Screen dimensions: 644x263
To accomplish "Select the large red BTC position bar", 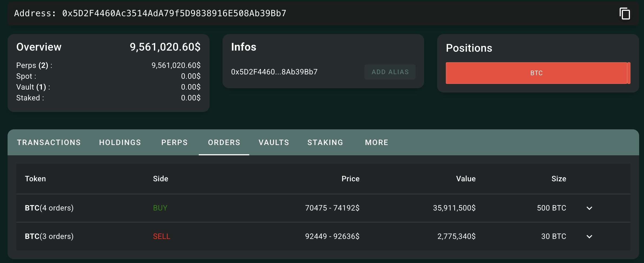I will [x=536, y=73].
